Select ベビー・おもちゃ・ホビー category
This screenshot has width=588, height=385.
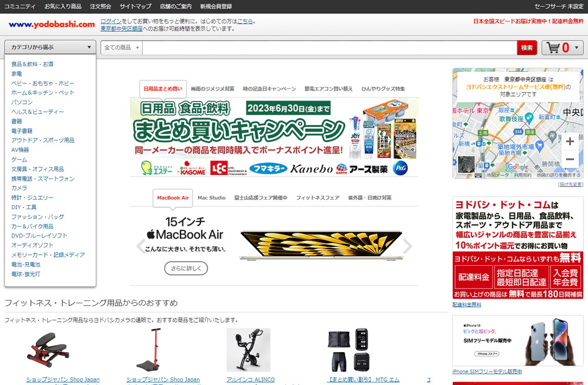click(x=43, y=83)
